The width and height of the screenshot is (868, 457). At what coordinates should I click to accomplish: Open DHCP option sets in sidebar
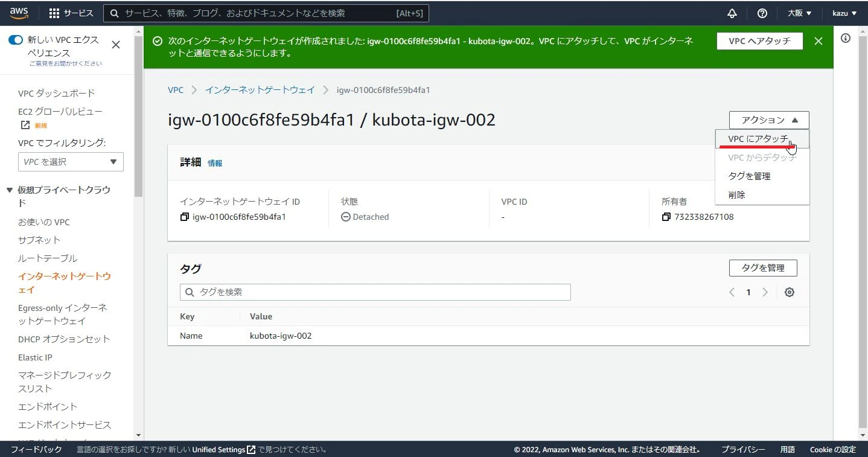pos(64,339)
